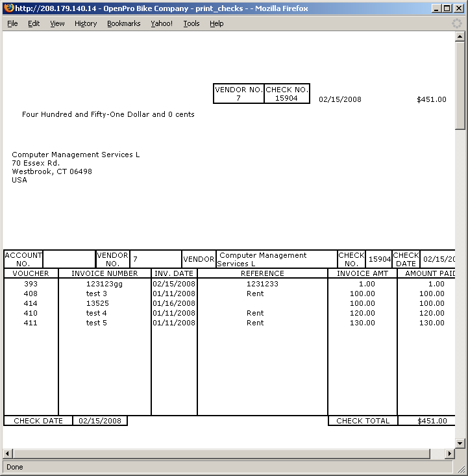Maximize the Firefox window
468x476 pixels.
tap(445, 8)
